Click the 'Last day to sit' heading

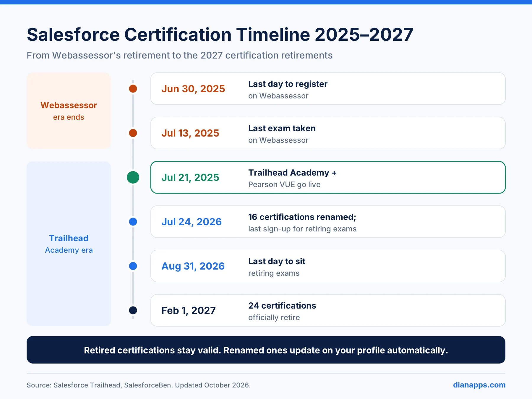tap(277, 261)
